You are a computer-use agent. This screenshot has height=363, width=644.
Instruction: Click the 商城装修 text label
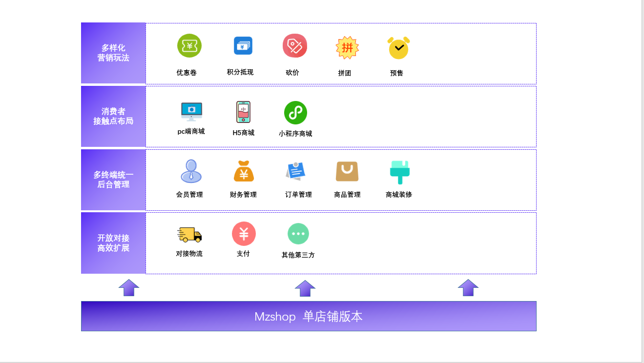point(399,195)
